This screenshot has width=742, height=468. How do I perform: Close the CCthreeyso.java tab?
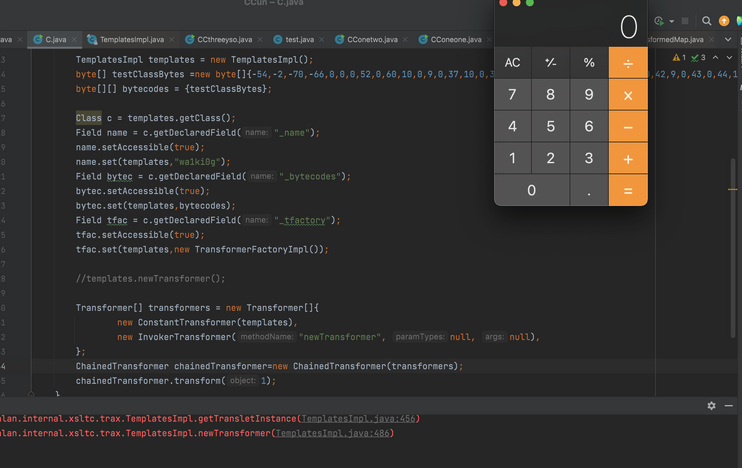260,40
